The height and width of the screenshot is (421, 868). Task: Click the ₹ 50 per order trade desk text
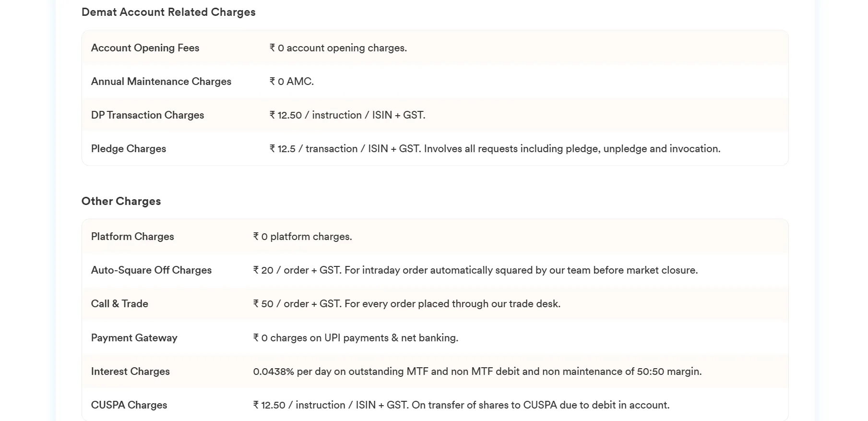[x=406, y=304]
